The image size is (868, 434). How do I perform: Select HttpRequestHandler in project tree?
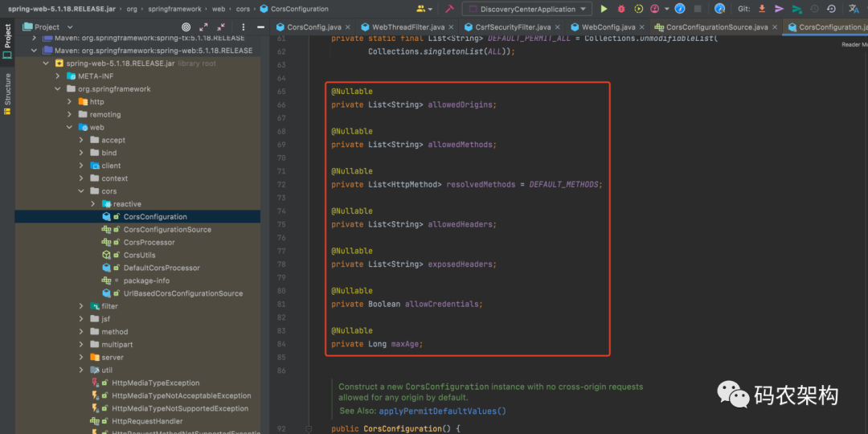point(147,421)
